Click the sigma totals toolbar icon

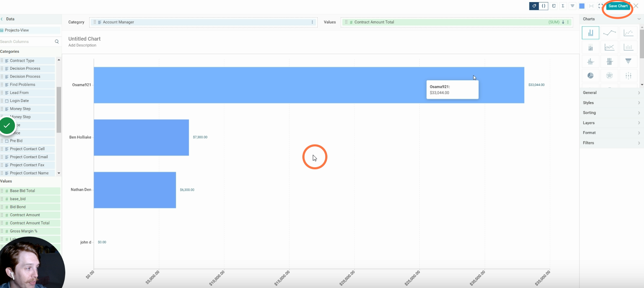pyautogui.click(x=563, y=6)
